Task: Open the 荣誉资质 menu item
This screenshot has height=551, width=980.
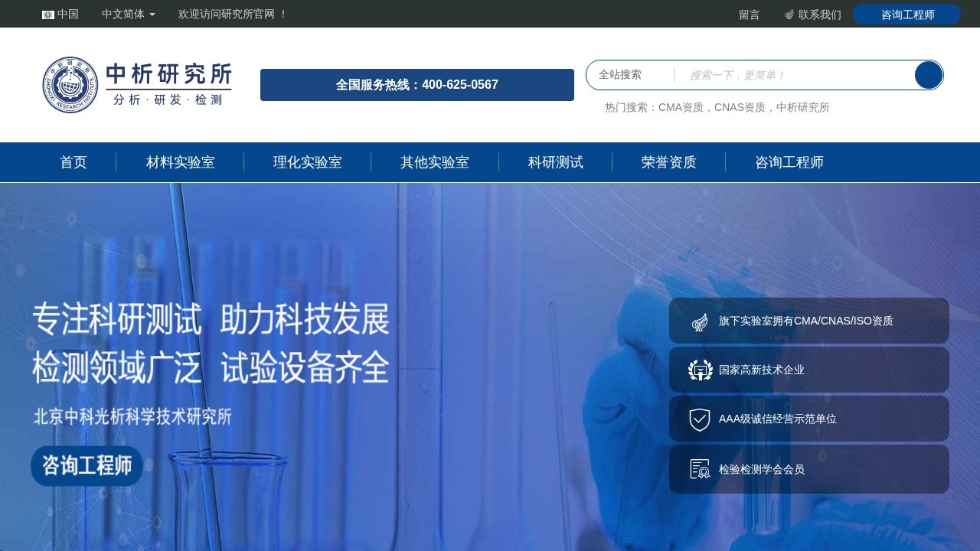Action: pos(669,162)
